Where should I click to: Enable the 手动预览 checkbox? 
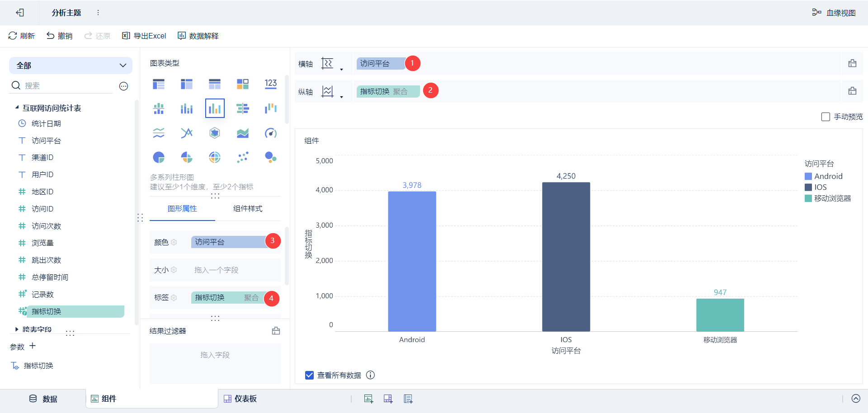click(x=826, y=117)
